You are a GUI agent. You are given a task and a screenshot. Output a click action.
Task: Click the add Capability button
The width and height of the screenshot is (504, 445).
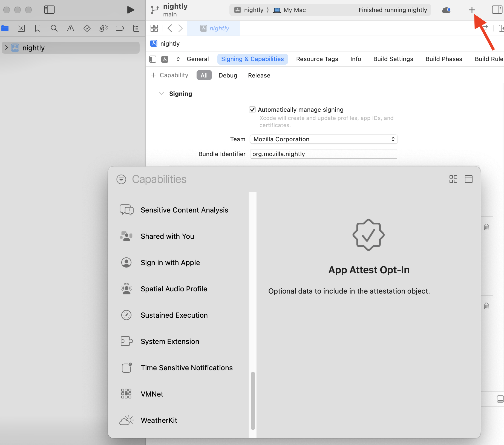pos(170,75)
